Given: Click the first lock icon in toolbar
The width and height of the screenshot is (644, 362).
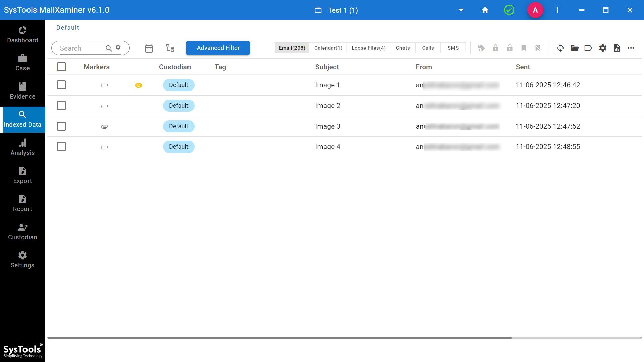Looking at the screenshot, I should coord(495,48).
